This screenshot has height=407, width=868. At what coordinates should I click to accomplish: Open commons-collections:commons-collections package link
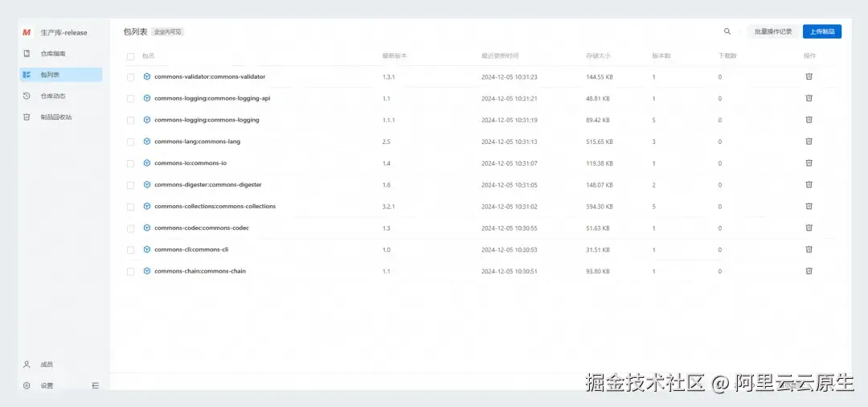[215, 206]
